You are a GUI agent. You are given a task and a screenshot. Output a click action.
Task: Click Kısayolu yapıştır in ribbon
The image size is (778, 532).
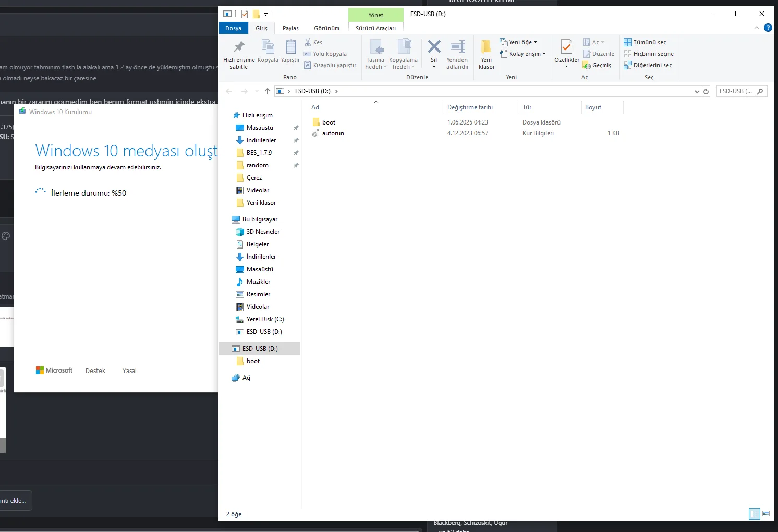tap(330, 65)
